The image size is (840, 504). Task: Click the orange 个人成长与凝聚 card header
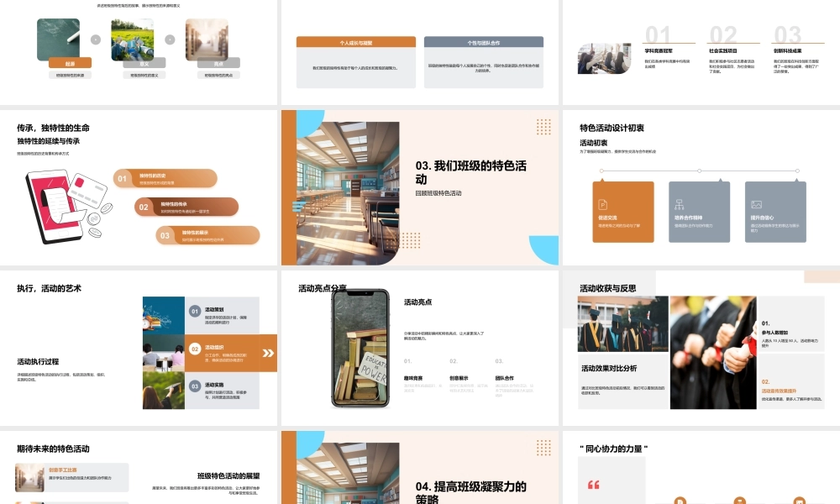(x=356, y=42)
